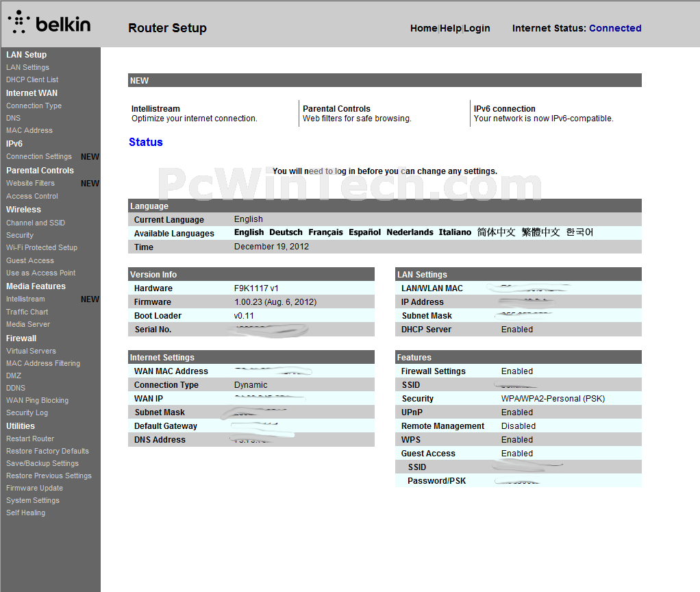The image size is (700, 592).
Task: Open Security under the Wireless sidebar section
Action: [20, 235]
